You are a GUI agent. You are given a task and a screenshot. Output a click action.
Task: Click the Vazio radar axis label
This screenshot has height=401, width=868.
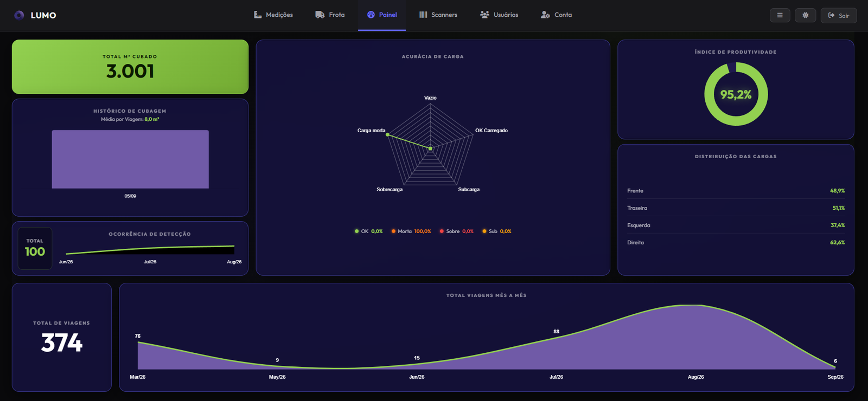pos(430,98)
